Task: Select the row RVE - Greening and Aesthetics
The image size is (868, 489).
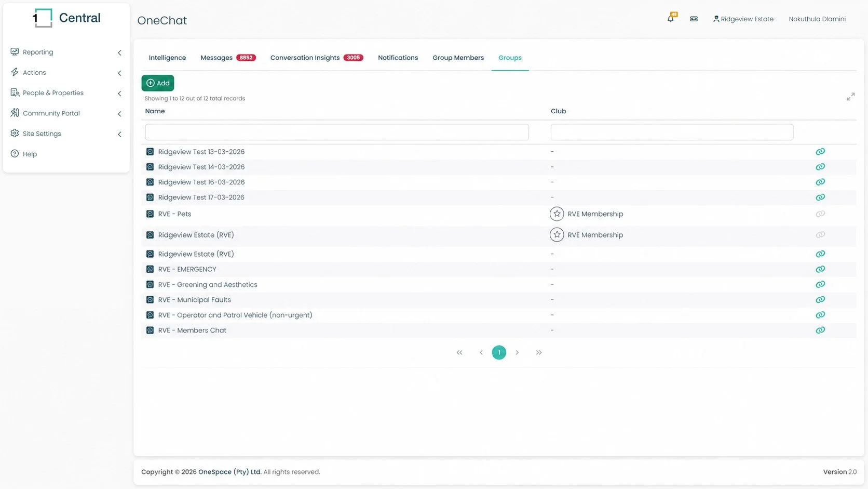Action: 498,285
